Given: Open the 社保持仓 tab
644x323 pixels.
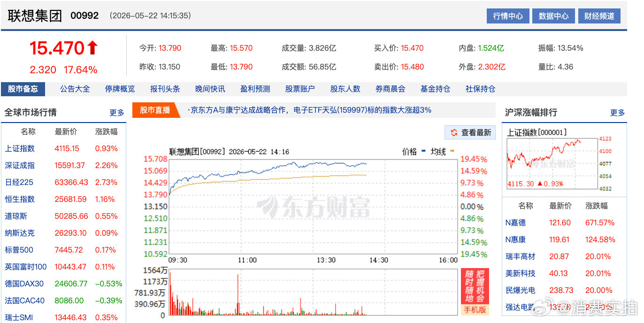Looking at the screenshot, I should 480,89.
